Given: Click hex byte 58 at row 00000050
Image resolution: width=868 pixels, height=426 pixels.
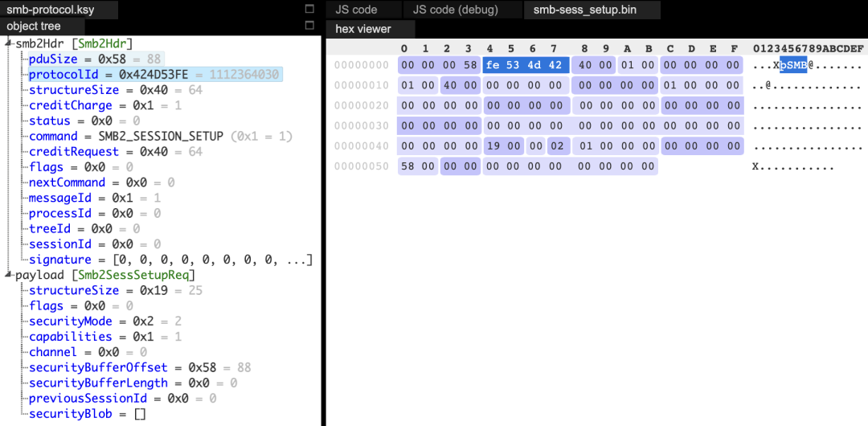Looking at the screenshot, I should click(406, 166).
